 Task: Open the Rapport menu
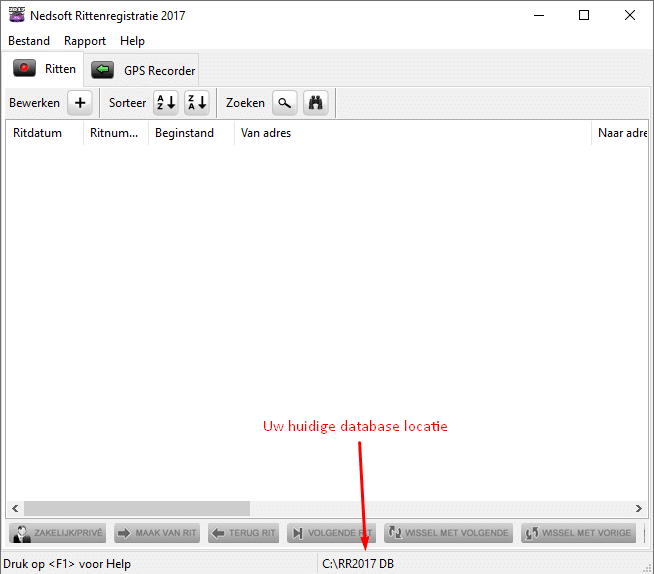[85, 41]
